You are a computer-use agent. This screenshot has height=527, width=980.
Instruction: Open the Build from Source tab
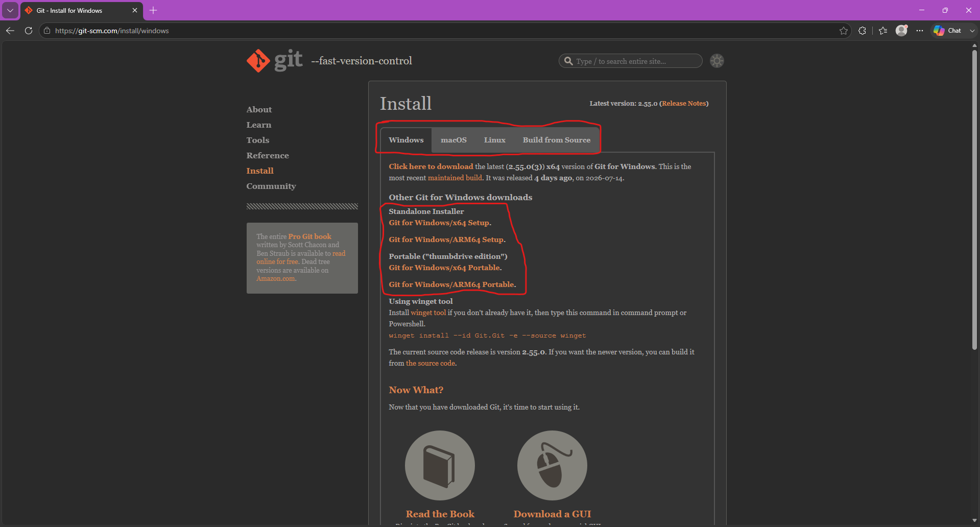point(557,140)
